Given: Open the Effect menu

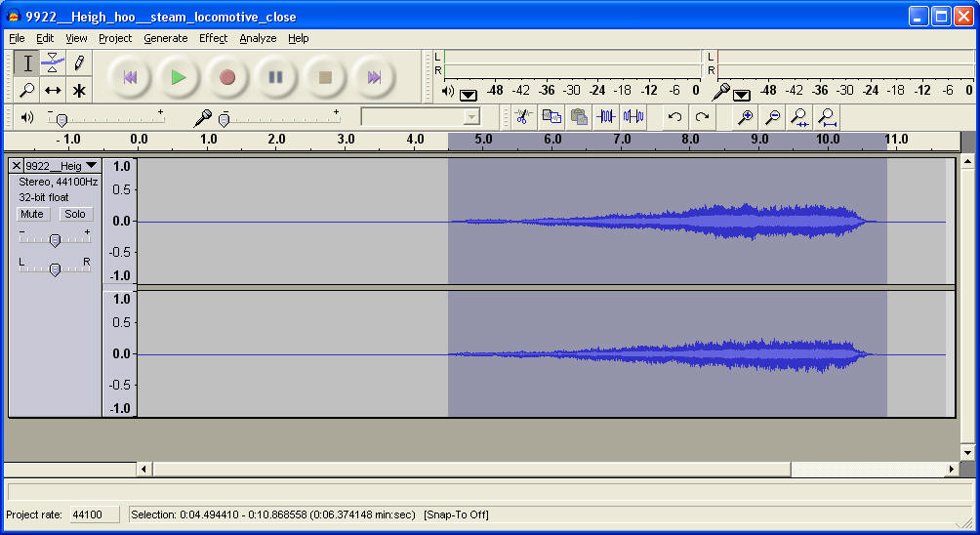Looking at the screenshot, I should pos(213,38).
